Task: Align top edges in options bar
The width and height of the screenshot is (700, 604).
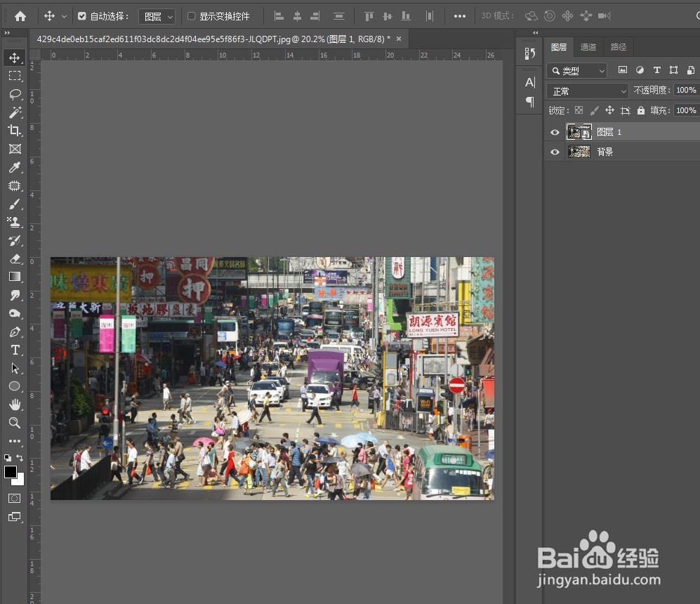Action: point(369,16)
